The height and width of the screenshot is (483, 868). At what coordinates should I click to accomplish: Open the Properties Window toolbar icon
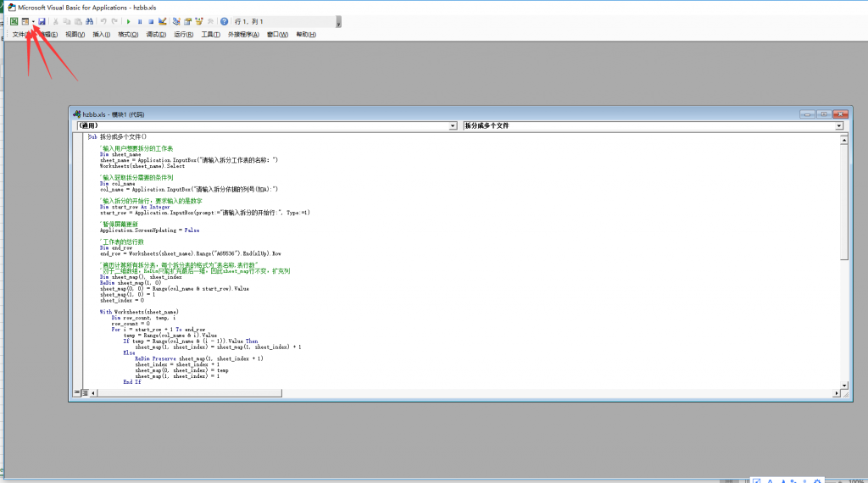[x=186, y=21]
